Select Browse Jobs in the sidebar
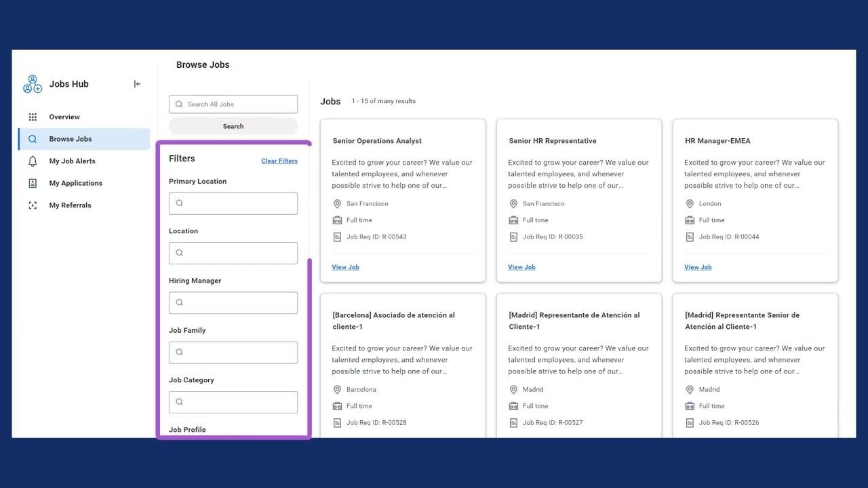 [84, 139]
